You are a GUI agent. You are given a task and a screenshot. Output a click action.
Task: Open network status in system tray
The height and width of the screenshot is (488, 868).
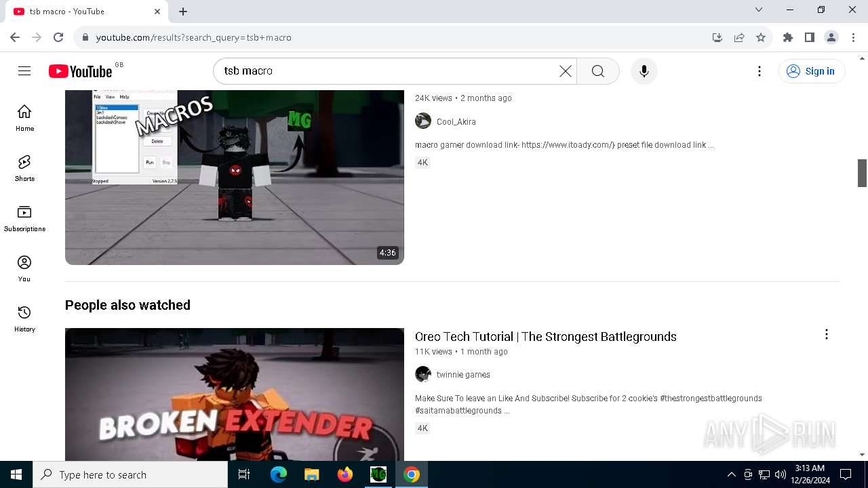764,474
